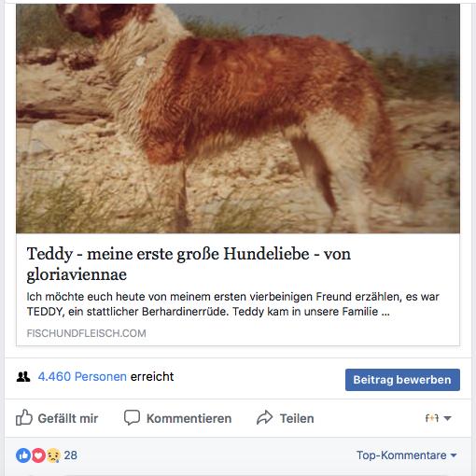This screenshot has width=476, height=476.
Task: Click the FISCHUNDFLEISCH.COM source domain
Action: (x=86, y=333)
